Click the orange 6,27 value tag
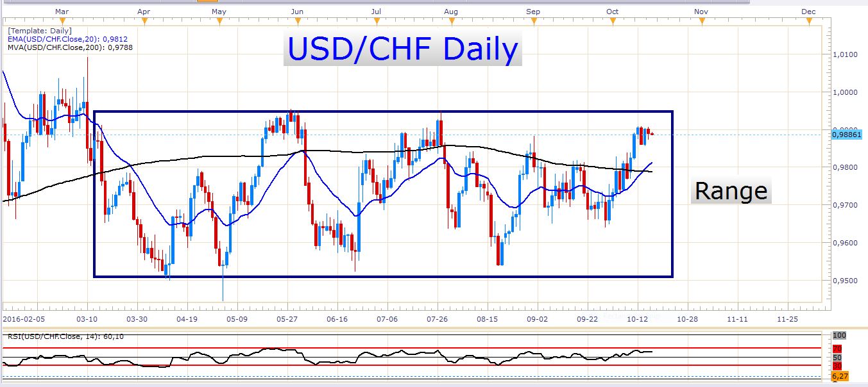Viewport: 868px width, 387px height. [x=840, y=376]
